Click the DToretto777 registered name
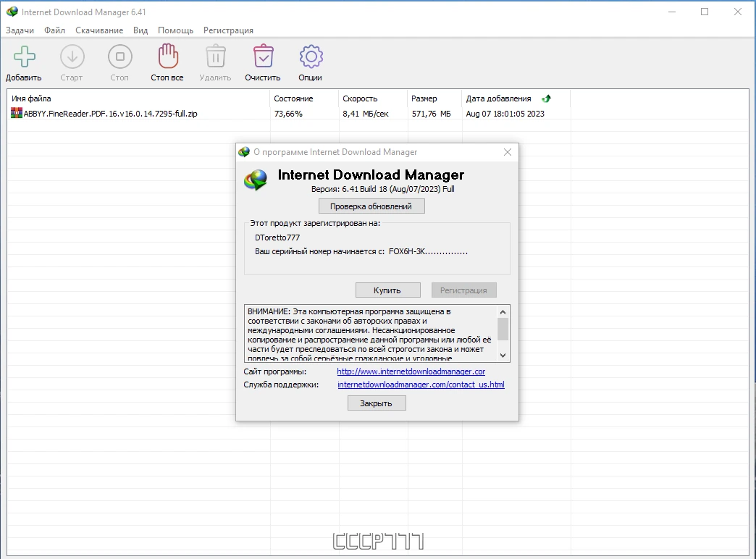The width and height of the screenshot is (756, 559). point(277,238)
